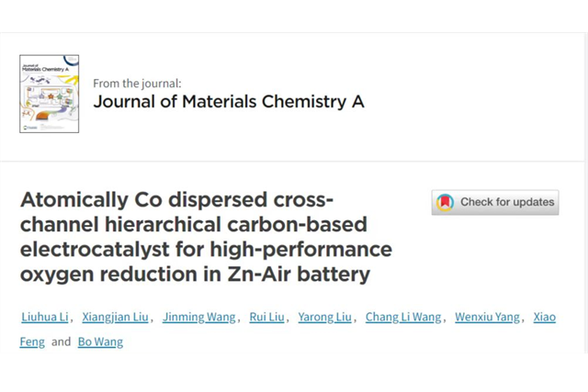The width and height of the screenshot is (588, 392).
Task: Select author Chang Li Wang
Action: click(x=403, y=318)
